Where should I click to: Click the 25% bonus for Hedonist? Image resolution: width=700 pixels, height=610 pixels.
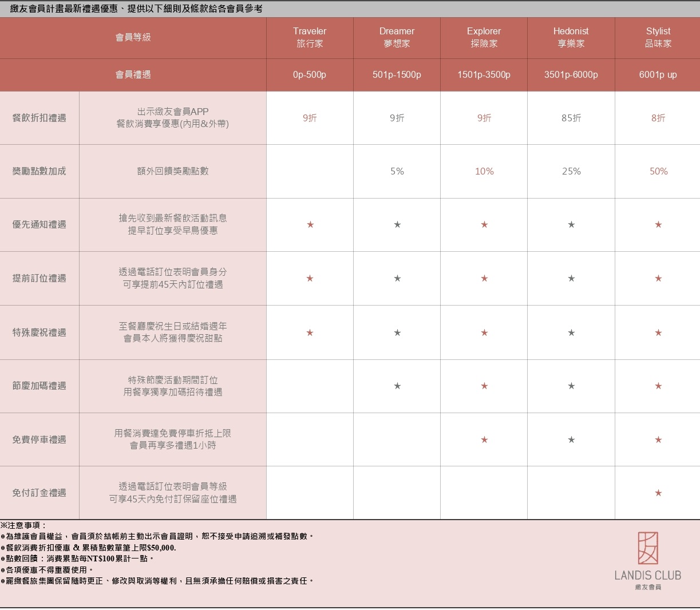pos(571,171)
